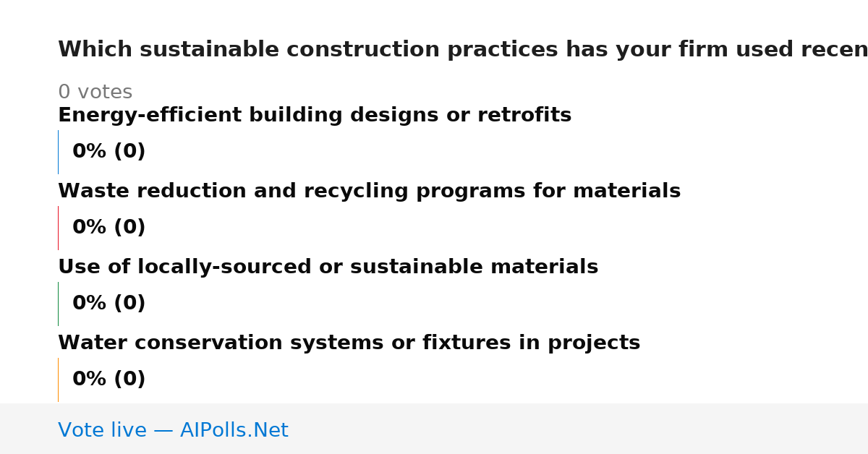Click the blue bar under Energy-efficient designs
Viewport: 868px width, 454px height.
coord(58,152)
